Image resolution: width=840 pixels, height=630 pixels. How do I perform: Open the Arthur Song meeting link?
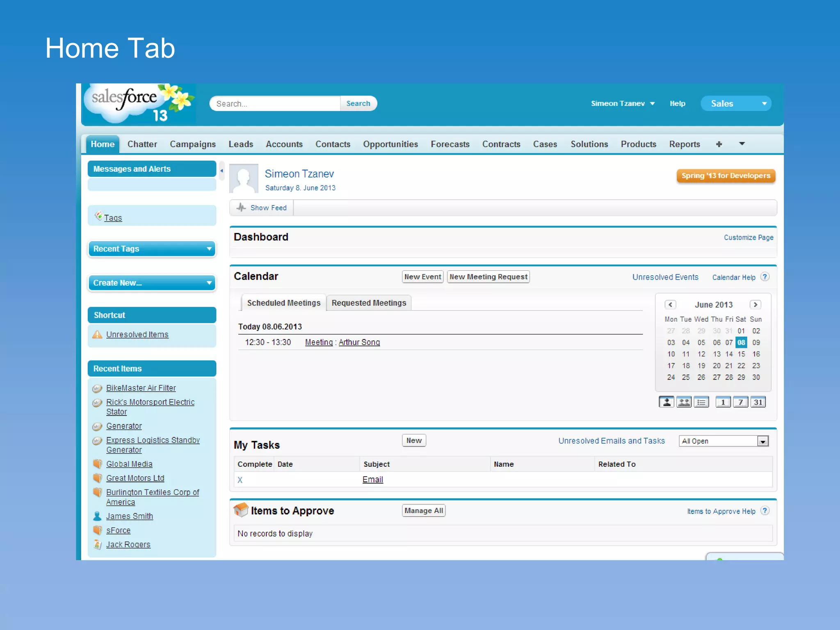(x=359, y=342)
